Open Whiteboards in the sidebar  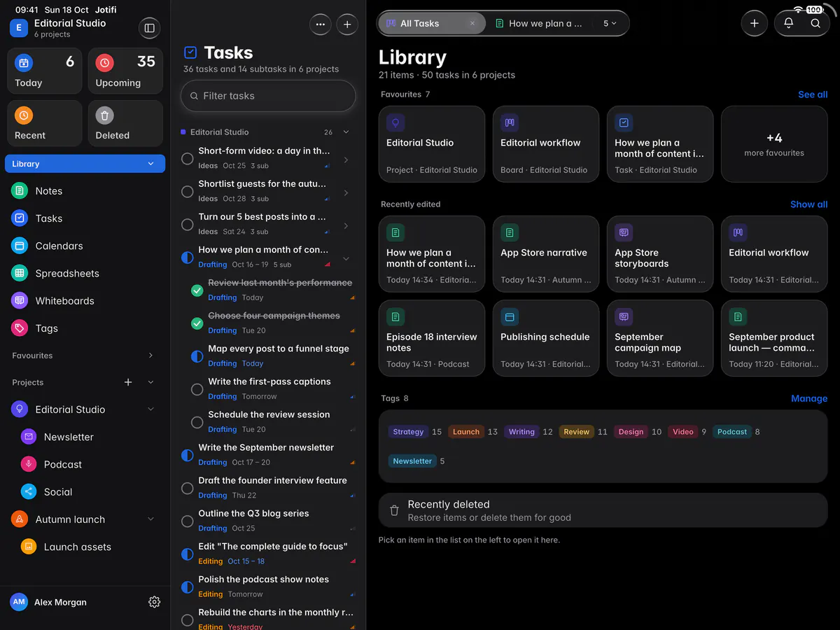click(x=85, y=301)
